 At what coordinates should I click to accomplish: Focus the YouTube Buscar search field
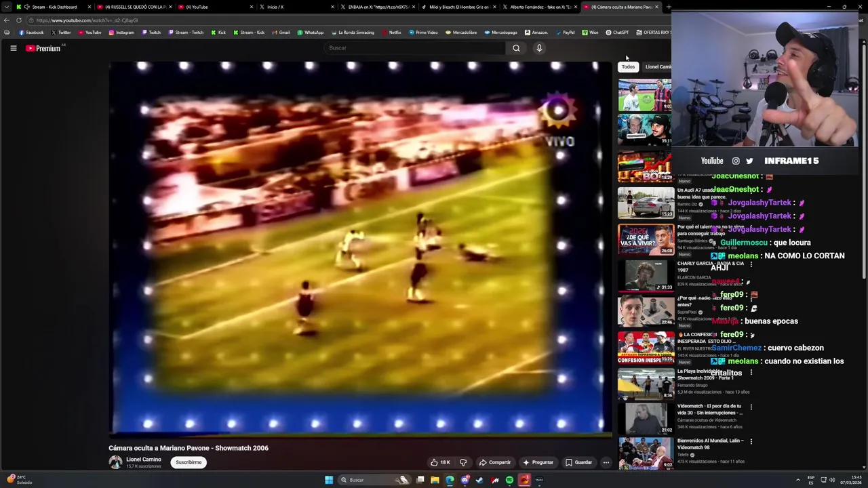pos(414,48)
